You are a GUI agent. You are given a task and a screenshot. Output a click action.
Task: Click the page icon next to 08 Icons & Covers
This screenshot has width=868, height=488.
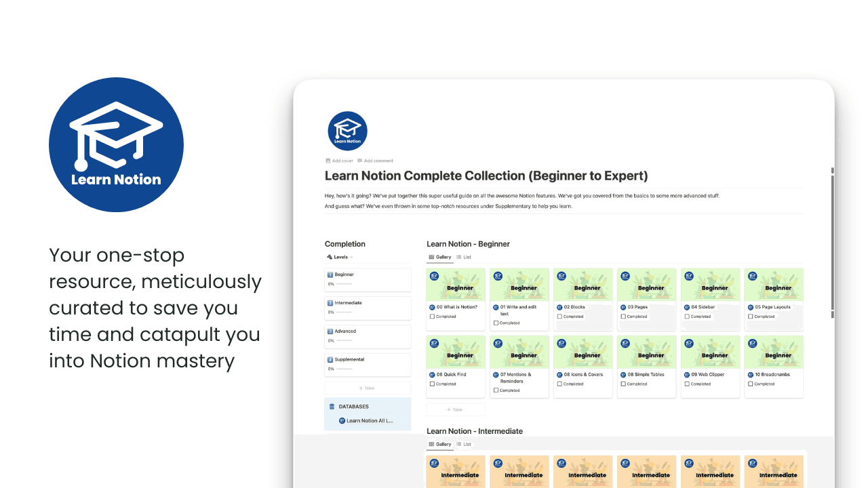pyautogui.click(x=559, y=374)
